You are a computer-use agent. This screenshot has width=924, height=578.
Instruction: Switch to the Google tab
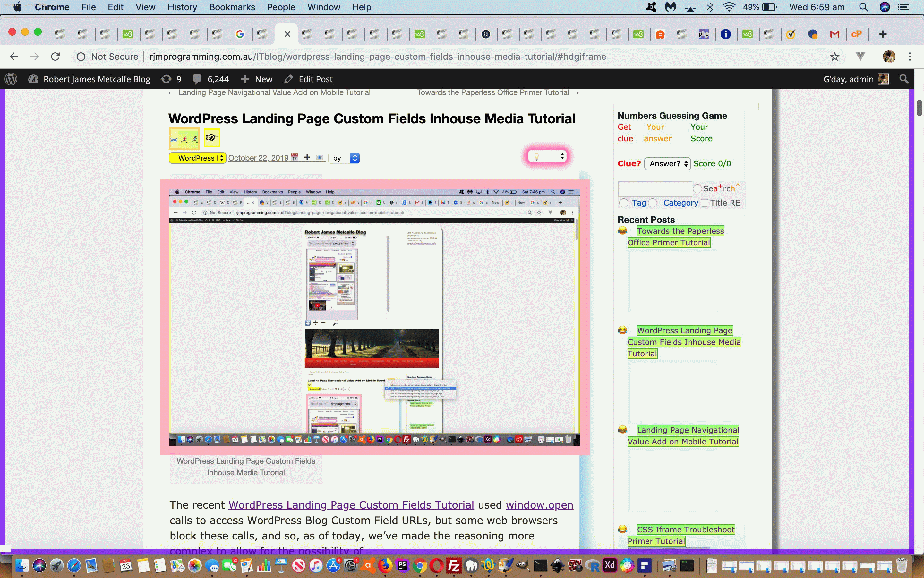pyautogui.click(x=240, y=34)
